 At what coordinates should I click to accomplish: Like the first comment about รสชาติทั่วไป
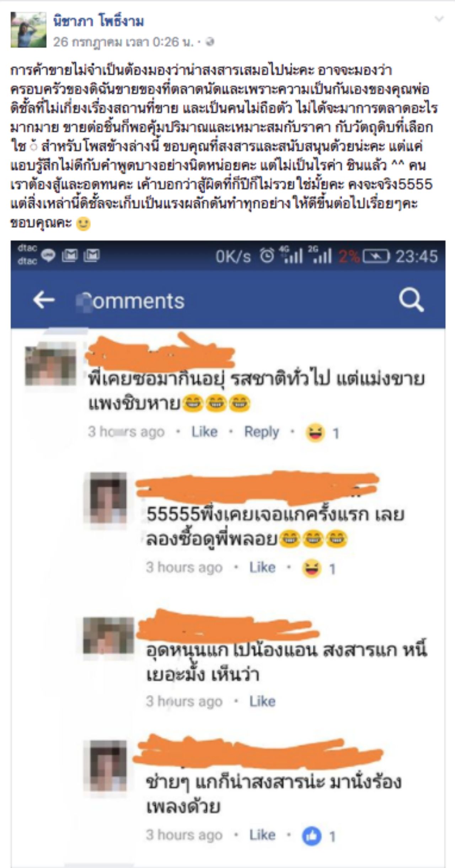point(204,432)
